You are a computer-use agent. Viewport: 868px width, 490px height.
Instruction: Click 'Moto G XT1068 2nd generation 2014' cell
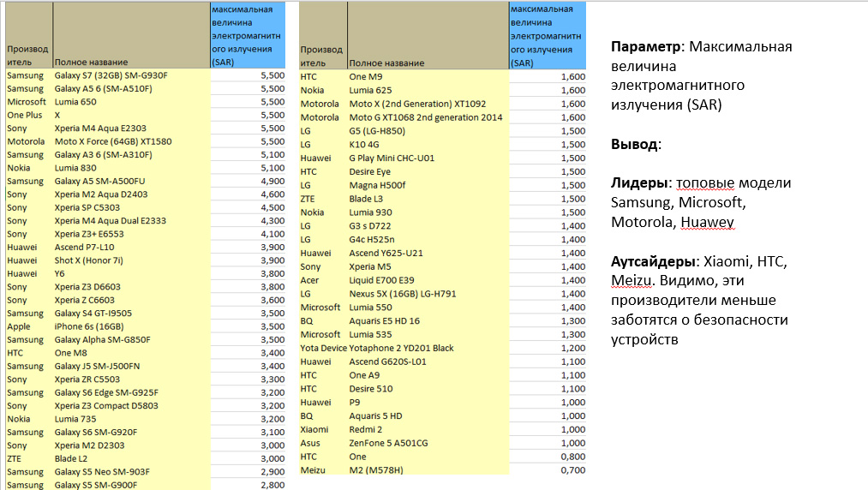click(x=428, y=117)
